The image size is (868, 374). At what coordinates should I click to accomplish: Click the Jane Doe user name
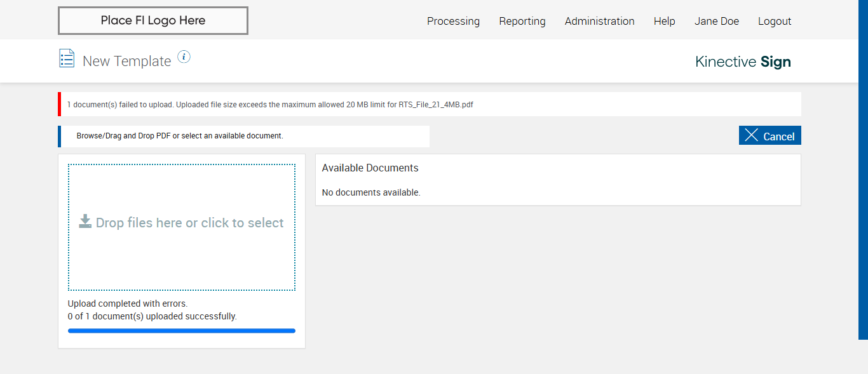coord(716,21)
